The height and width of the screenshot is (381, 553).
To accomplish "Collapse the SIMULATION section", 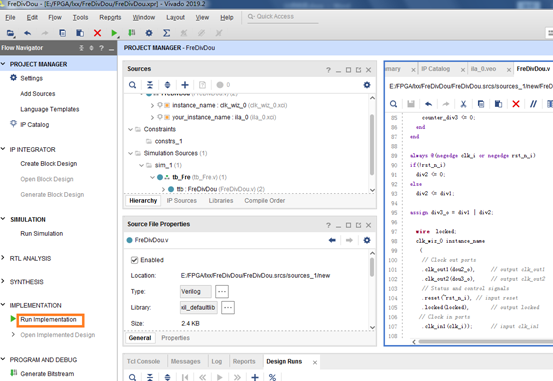I will click(x=3, y=219).
